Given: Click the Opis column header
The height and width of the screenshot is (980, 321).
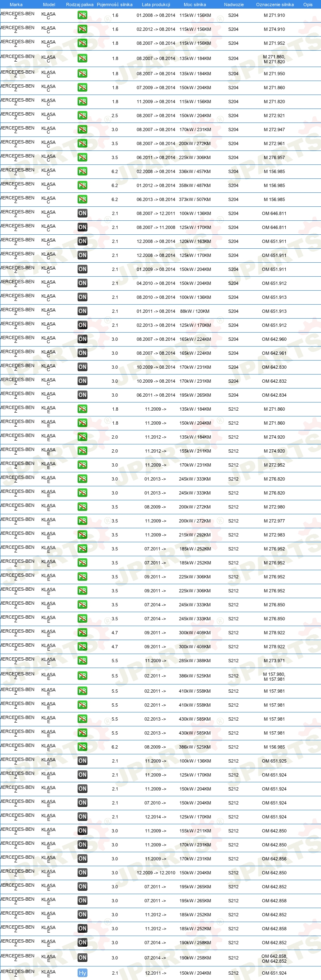Looking at the screenshot, I should [x=308, y=5].
